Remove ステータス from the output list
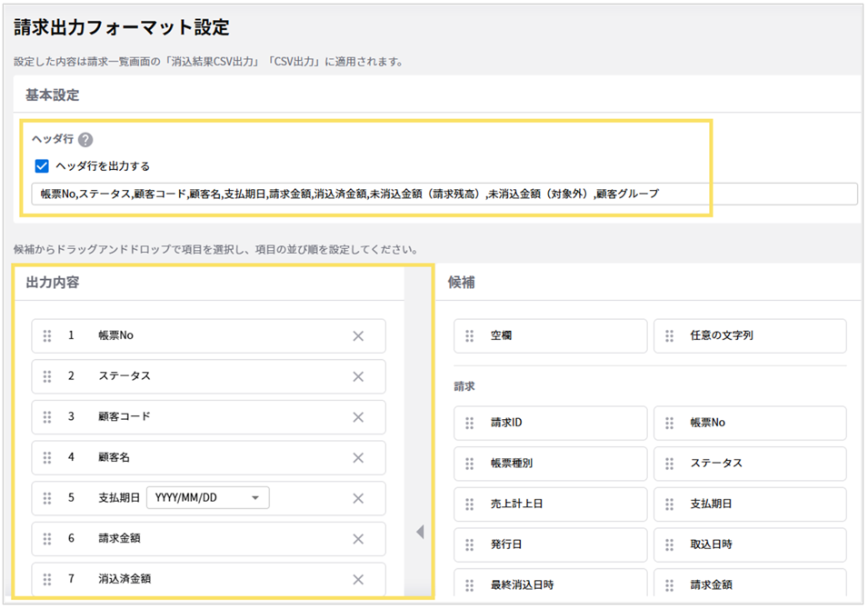This screenshot has height=609, width=868. pos(358,376)
